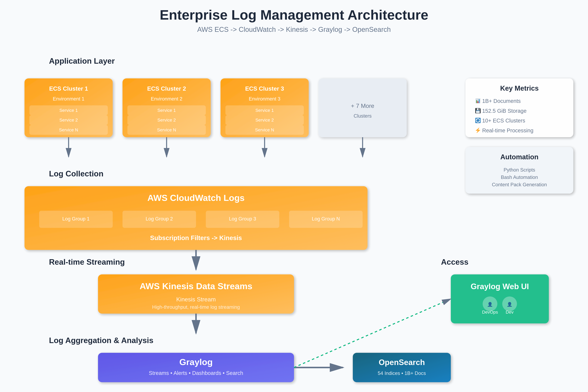The width and height of the screenshot is (588, 392).
Task: Select the Application Layer section heading
Action: (82, 61)
